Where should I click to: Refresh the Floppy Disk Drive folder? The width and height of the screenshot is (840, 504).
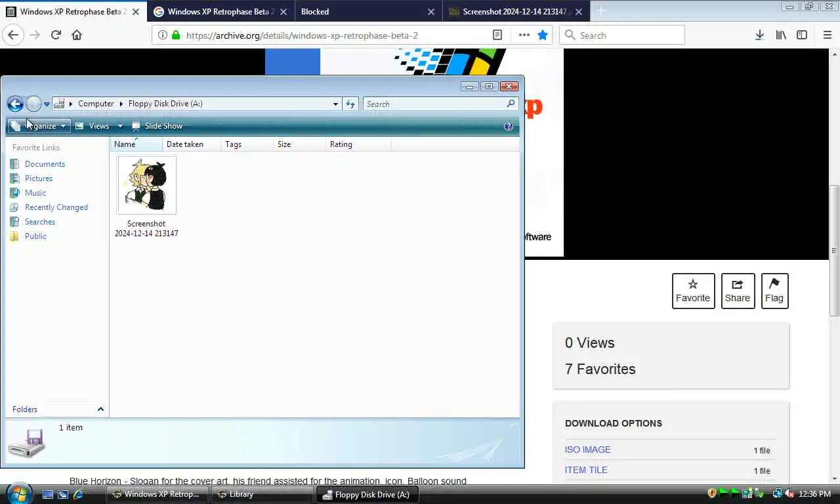(x=350, y=104)
